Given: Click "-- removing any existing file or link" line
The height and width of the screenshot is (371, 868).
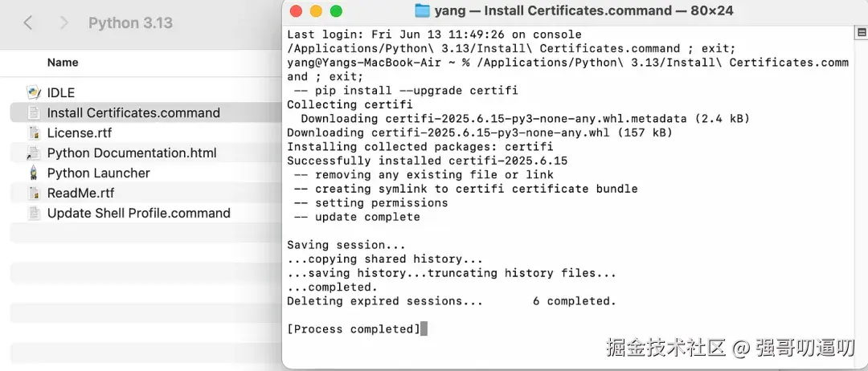Looking at the screenshot, I should pyautogui.click(x=424, y=175).
